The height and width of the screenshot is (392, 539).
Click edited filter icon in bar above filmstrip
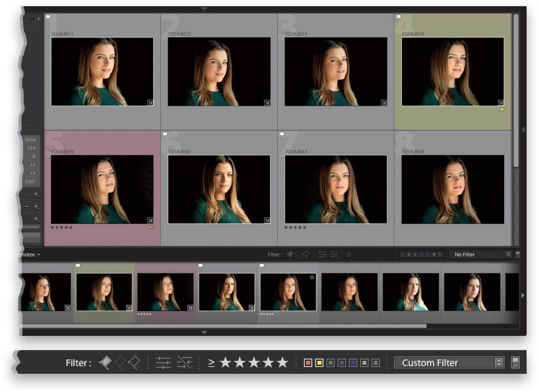click(322, 254)
